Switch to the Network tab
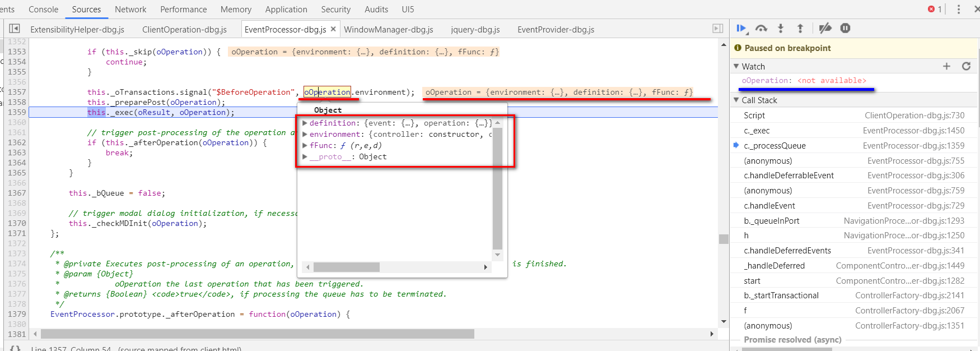 [x=130, y=10]
